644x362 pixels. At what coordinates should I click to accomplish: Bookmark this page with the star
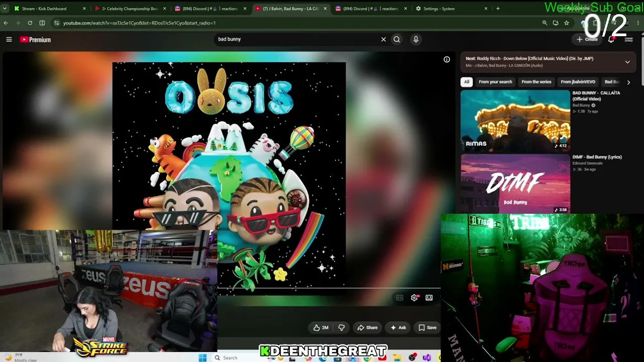[567, 23]
